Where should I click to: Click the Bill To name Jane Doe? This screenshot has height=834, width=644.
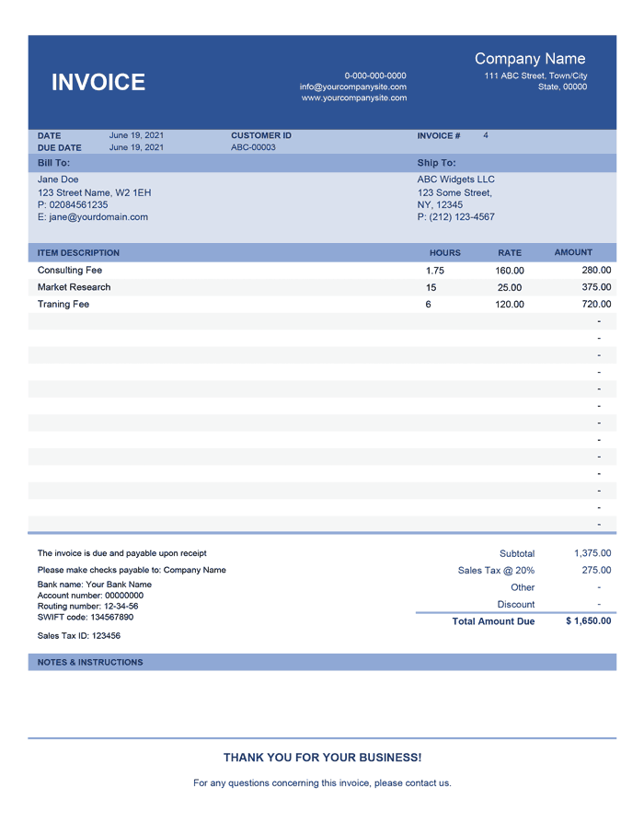coord(58,180)
